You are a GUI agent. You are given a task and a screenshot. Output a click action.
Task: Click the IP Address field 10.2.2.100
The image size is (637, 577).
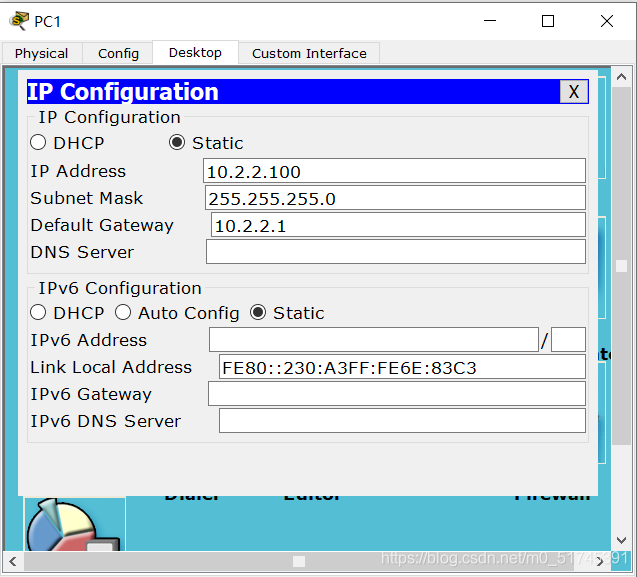point(394,171)
